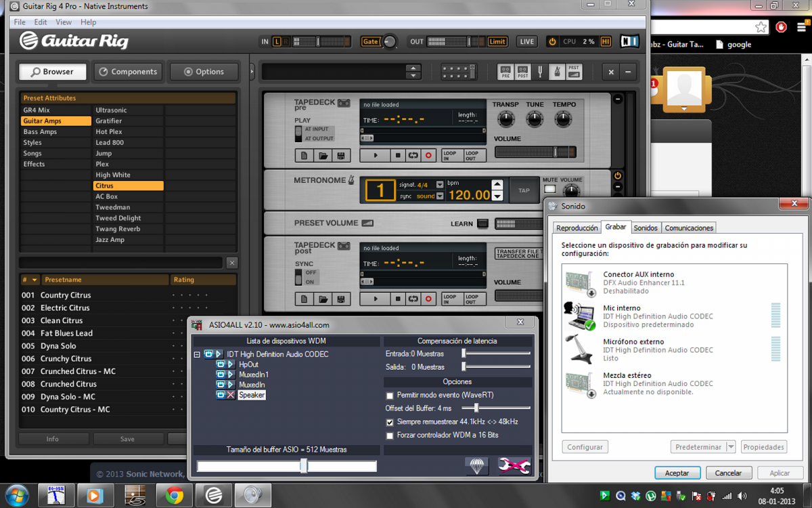The image size is (812, 508).
Task: Click the crossed wrench advanced settings icon
Action: 514,465
